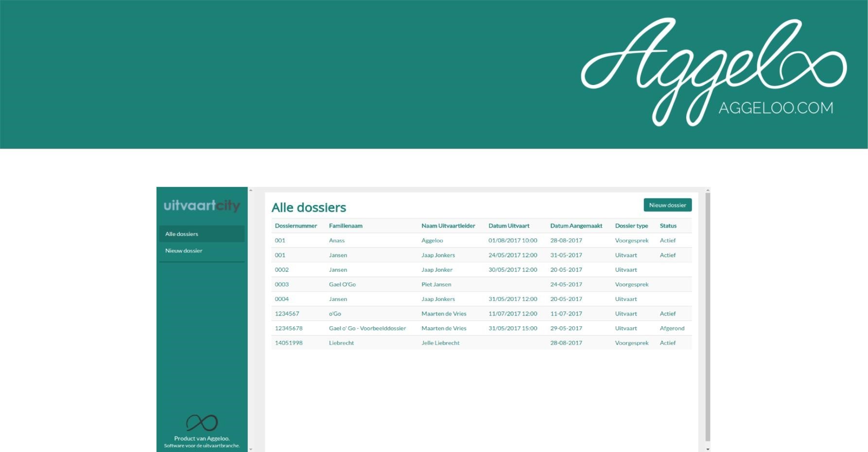The image size is (868, 452).
Task: Click date 11/07/2017 12:00
Action: click(x=513, y=314)
